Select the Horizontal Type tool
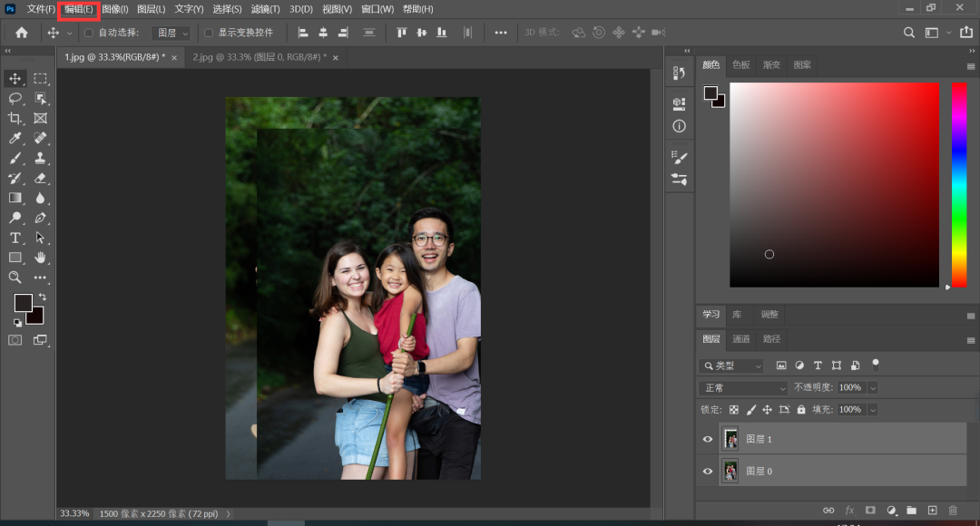980x526 pixels. pos(15,238)
